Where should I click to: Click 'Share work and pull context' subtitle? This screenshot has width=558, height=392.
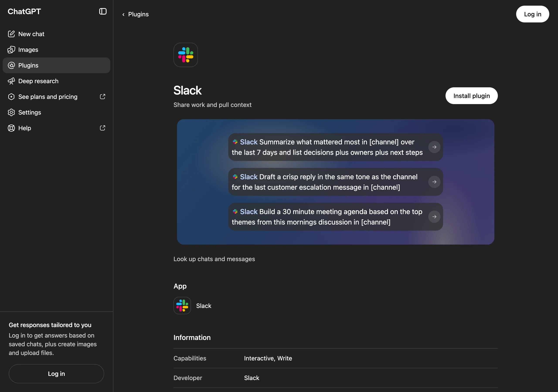click(x=212, y=105)
